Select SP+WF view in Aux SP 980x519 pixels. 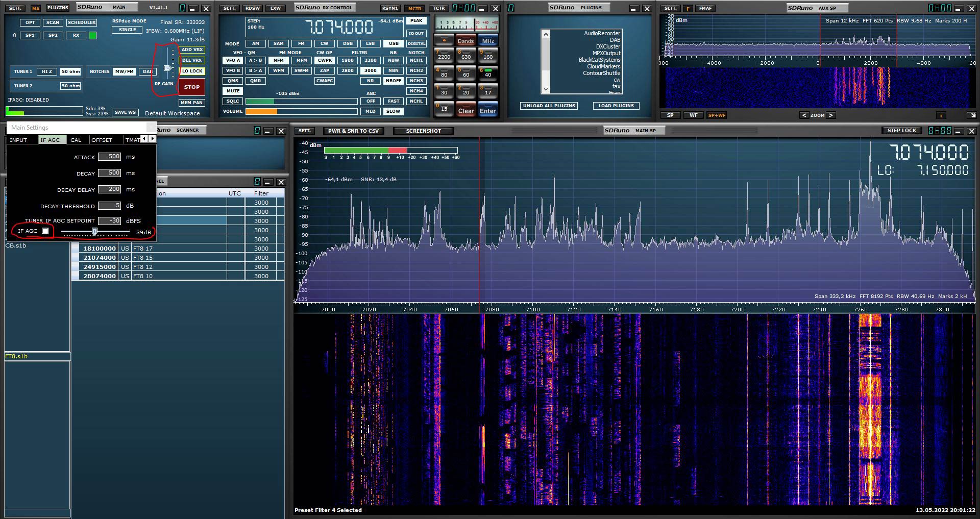tap(717, 115)
